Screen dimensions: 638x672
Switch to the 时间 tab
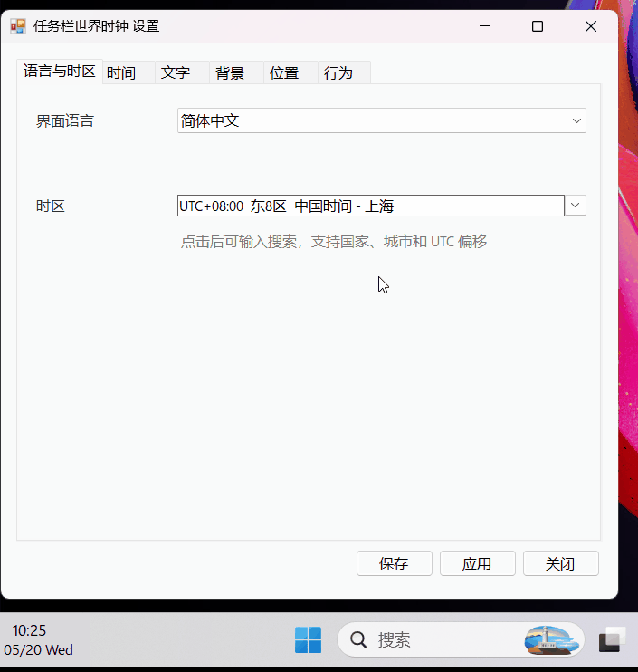129,72
